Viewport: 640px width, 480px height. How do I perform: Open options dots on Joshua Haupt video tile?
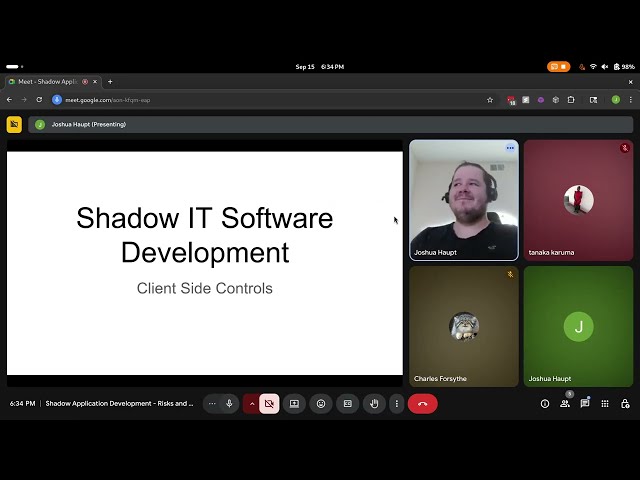coord(510,148)
